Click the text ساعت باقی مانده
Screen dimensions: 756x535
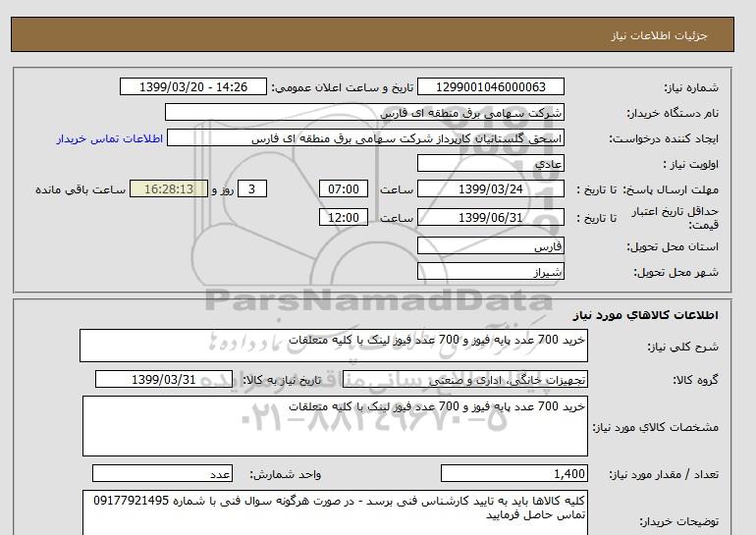(x=81, y=189)
